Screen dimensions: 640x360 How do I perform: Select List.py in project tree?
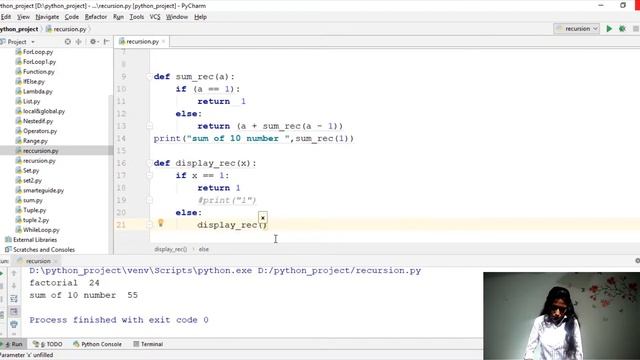(x=28, y=101)
